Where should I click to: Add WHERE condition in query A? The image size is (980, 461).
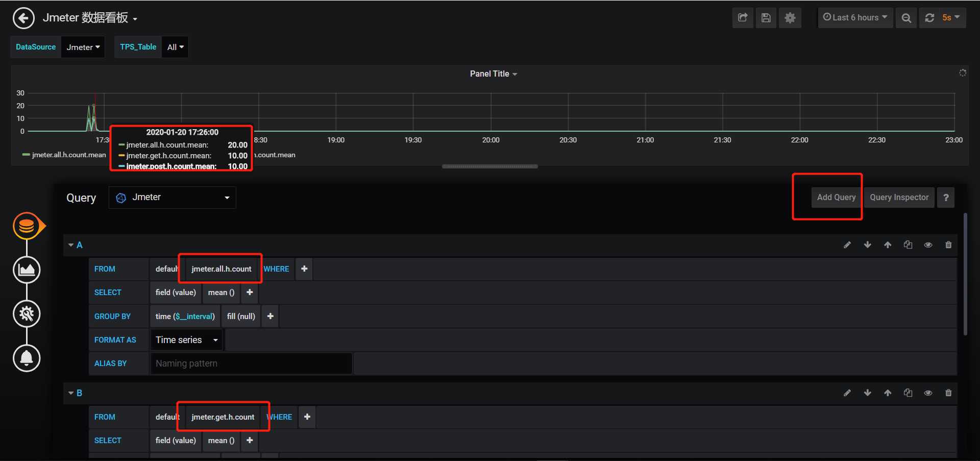pyautogui.click(x=304, y=269)
